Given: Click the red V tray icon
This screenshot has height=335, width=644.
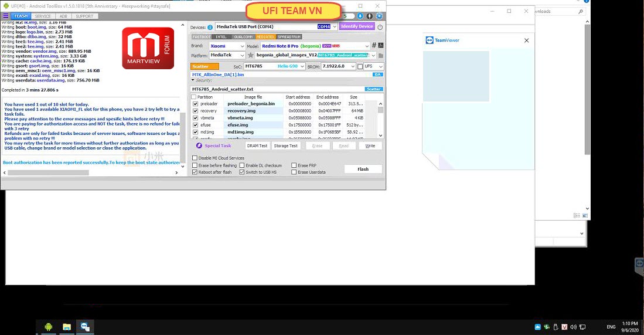Looking at the screenshot, I should pyautogui.click(x=564, y=327).
